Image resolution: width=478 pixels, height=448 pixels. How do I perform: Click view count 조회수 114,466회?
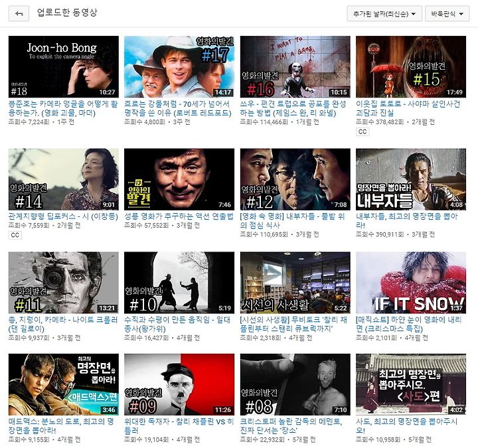pos(264,122)
